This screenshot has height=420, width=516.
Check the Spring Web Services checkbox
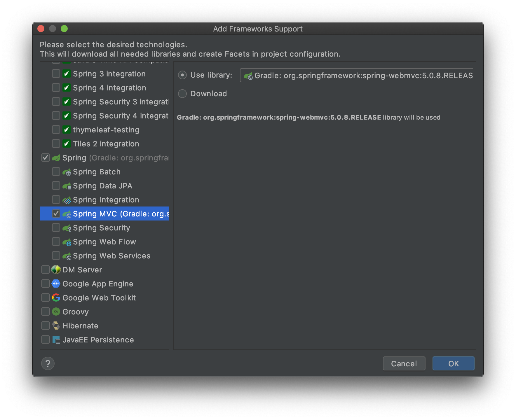point(56,256)
